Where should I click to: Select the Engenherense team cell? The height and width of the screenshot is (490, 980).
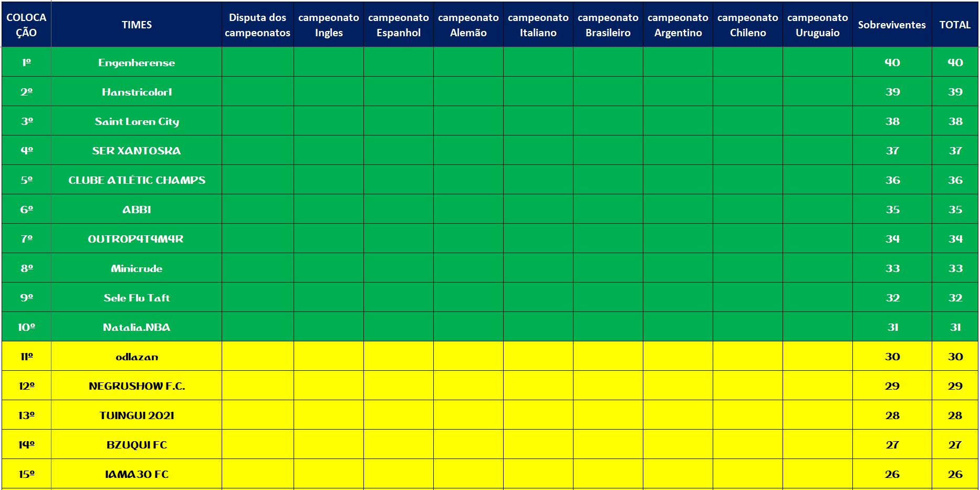(137, 62)
